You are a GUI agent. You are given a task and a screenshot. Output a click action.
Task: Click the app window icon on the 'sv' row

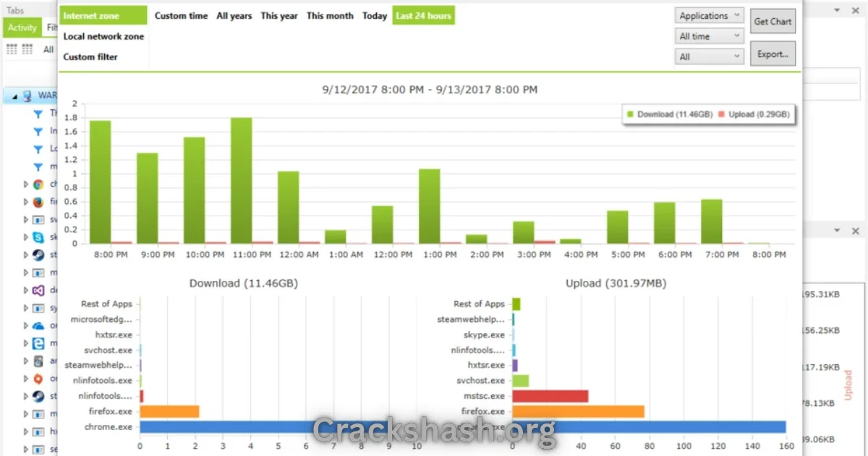[x=38, y=220]
